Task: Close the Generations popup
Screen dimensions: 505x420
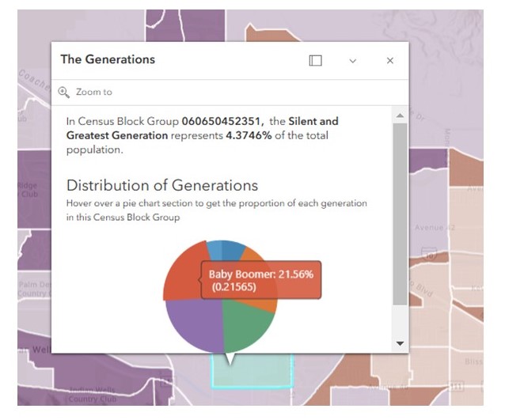Action: pos(389,61)
